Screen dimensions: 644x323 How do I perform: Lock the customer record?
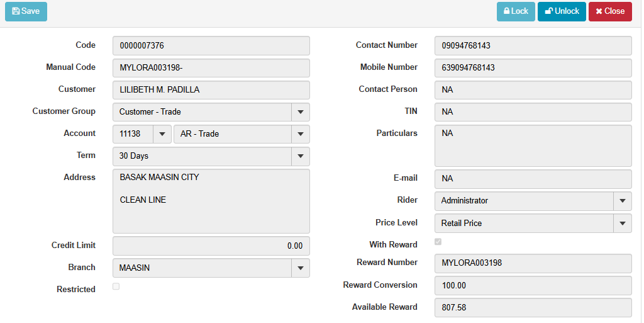pyautogui.click(x=516, y=11)
